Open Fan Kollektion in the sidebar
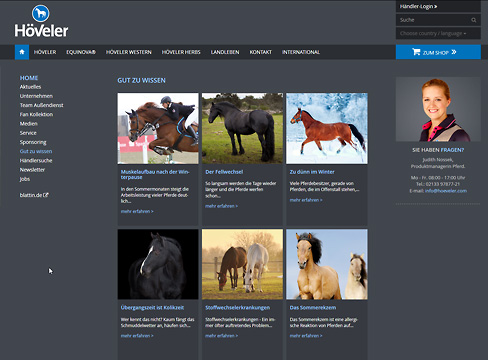488x360 pixels. (x=36, y=114)
